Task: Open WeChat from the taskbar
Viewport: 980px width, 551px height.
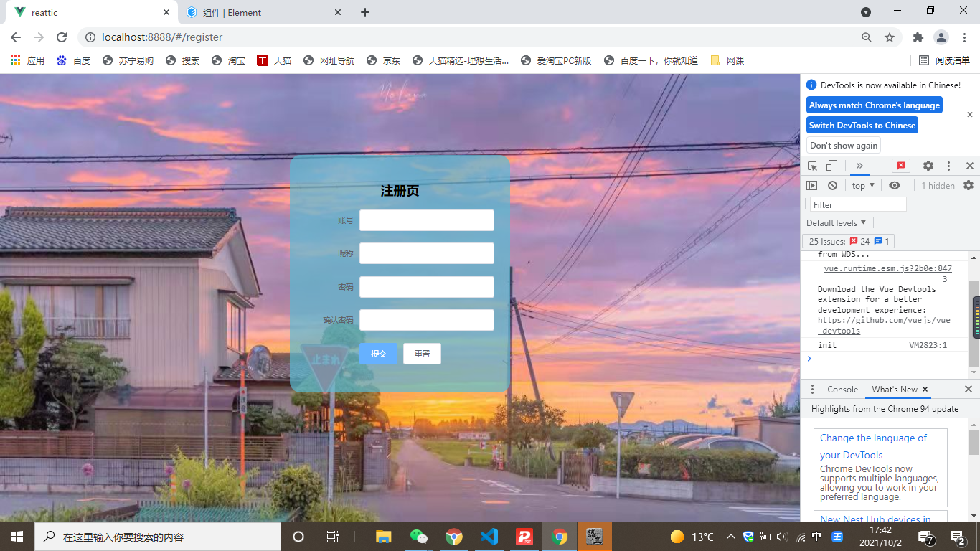Action: click(x=418, y=537)
